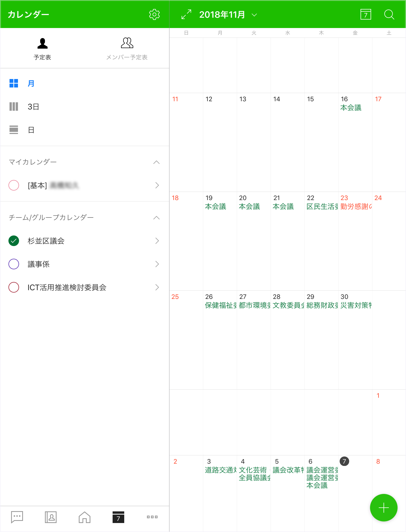Uncheck the 杉並区議会 calendar
This screenshot has height=532, width=406.
click(14, 241)
